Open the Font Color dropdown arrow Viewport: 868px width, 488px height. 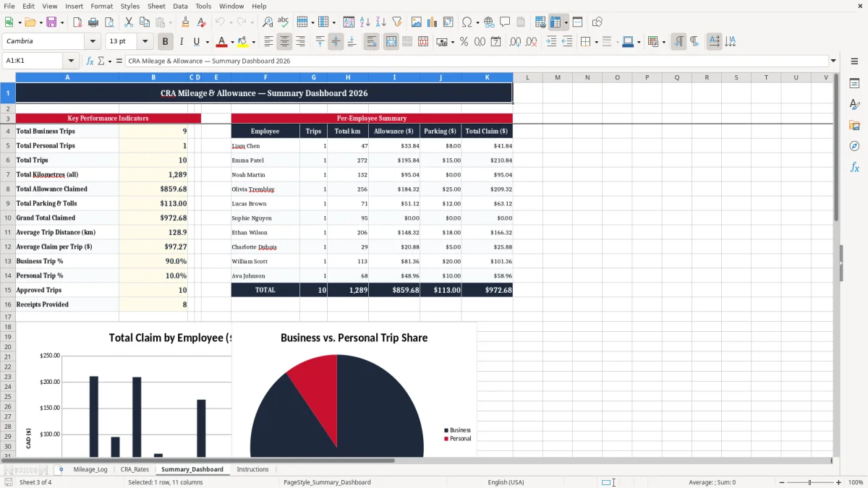click(x=232, y=42)
